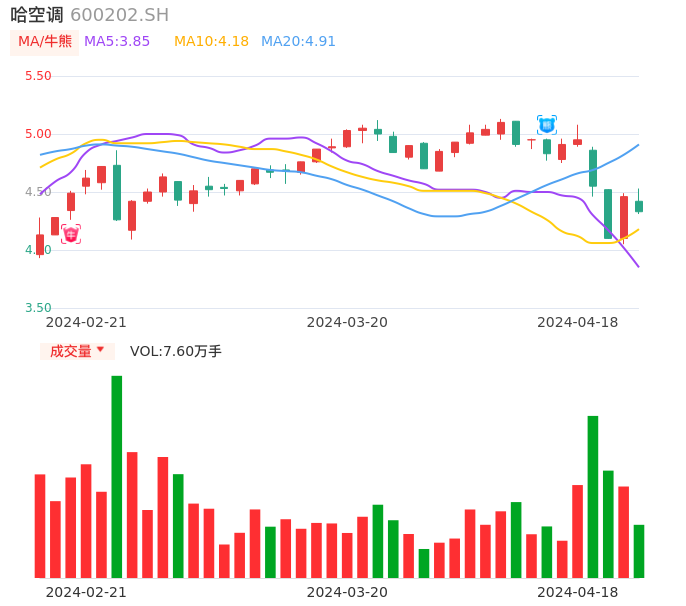686x606 pixels.
Task: Click the tallest green volume bar
Action: [x=117, y=476]
